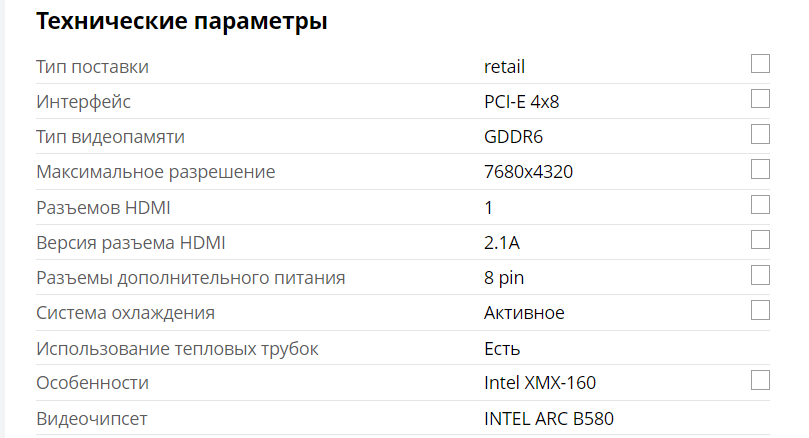This screenshot has width=809, height=438.
Task: Click the PCI-E 4x8 interface value
Action: tap(528, 102)
